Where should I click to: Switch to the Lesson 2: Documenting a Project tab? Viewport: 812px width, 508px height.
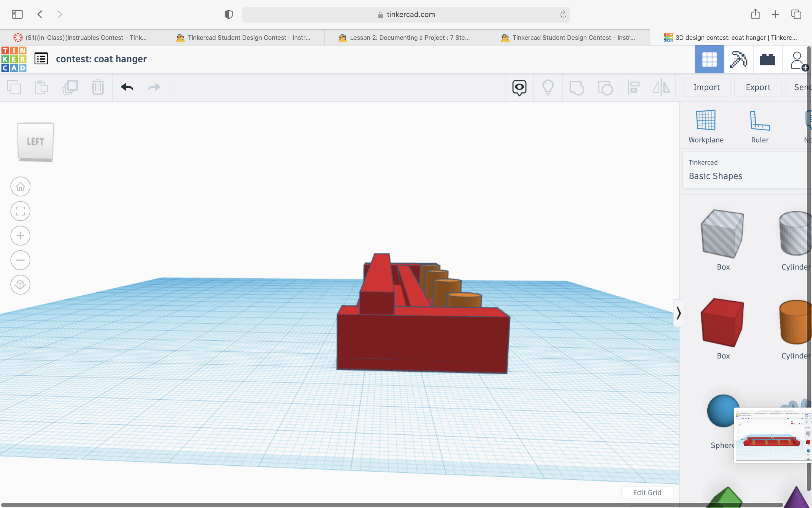(x=406, y=38)
